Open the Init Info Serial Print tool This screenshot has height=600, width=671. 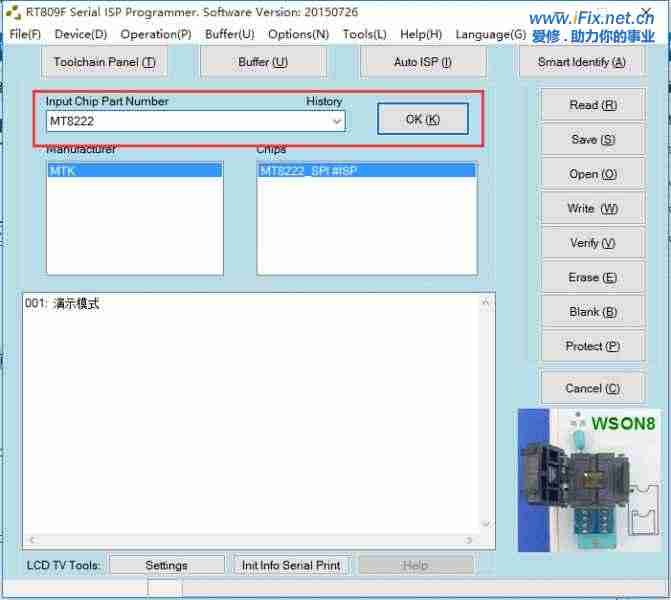click(x=291, y=565)
